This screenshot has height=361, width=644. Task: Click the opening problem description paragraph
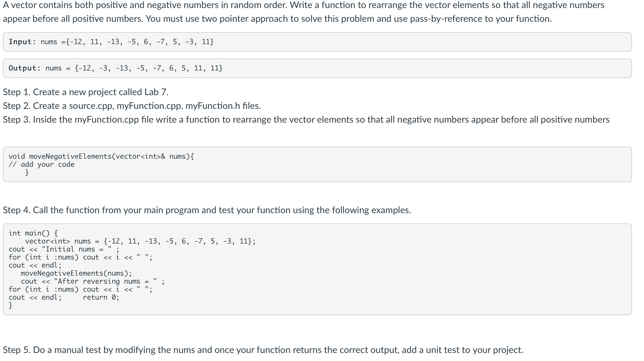tap(304, 12)
